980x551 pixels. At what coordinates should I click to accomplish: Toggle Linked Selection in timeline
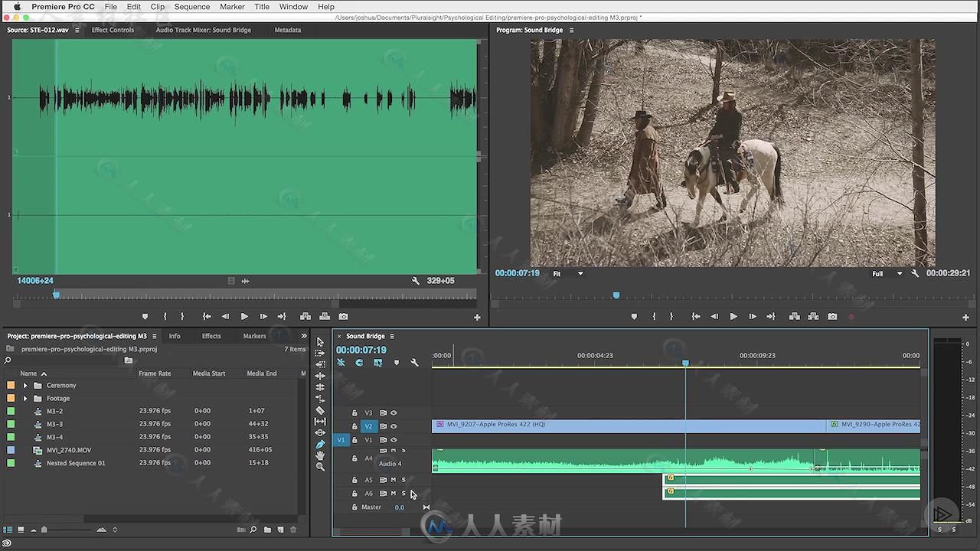click(377, 363)
